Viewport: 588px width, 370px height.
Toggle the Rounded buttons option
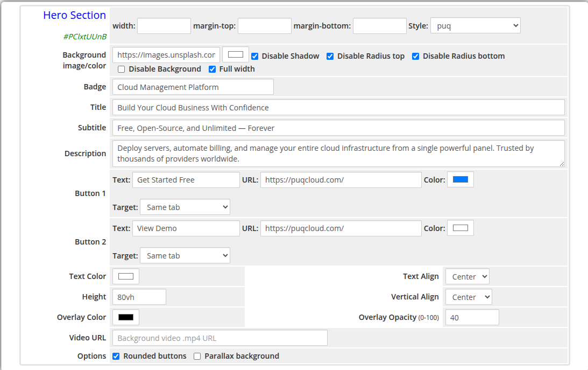[116, 356]
